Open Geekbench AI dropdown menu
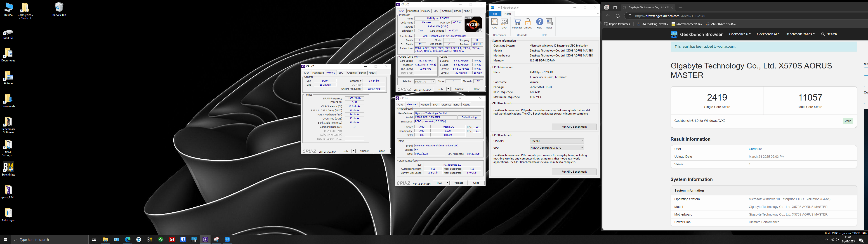868x244 pixels. 768,34
